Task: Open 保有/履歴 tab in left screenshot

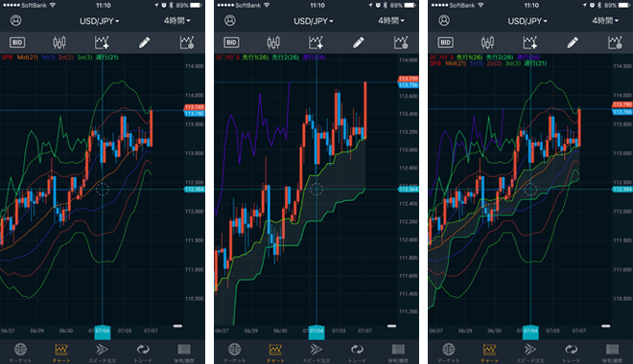Action: pos(184,353)
